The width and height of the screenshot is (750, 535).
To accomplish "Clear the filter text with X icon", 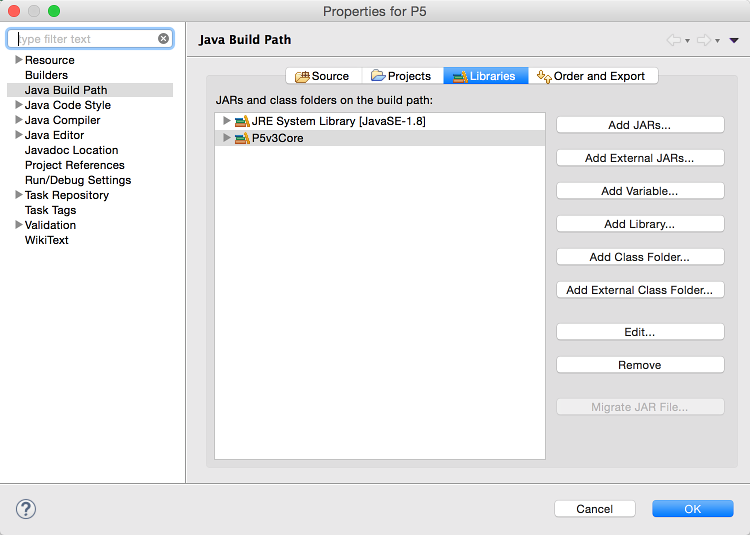I will (164, 39).
